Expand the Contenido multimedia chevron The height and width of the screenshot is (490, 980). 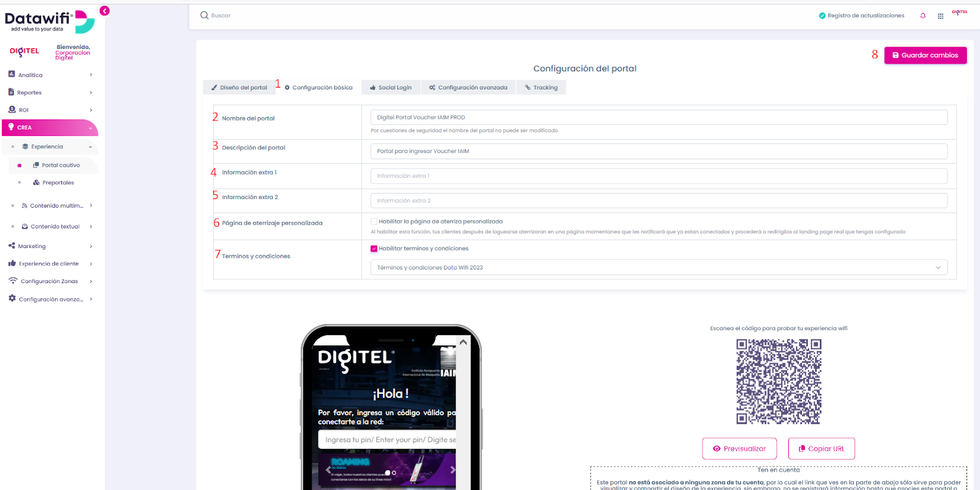click(91, 206)
